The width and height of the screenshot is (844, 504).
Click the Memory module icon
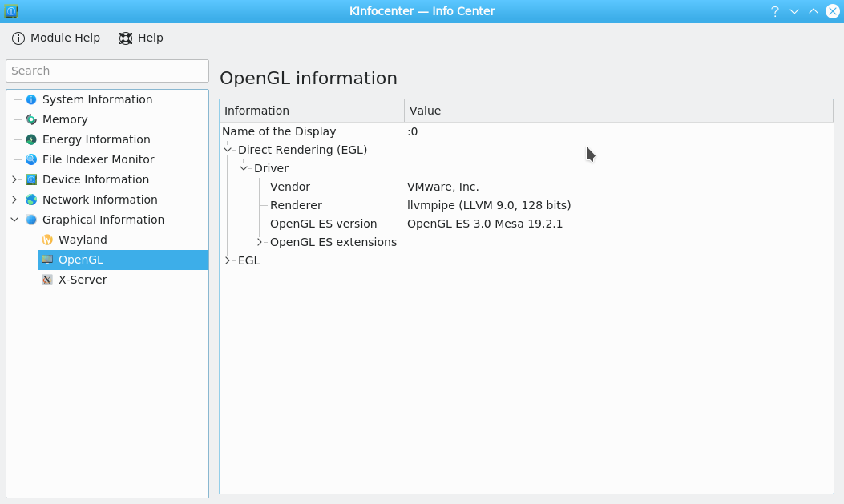(31, 119)
